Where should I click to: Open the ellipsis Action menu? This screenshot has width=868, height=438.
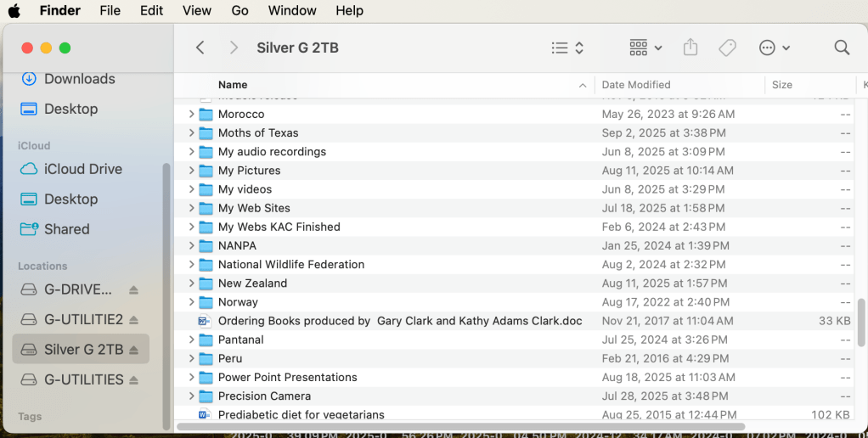click(774, 48)
